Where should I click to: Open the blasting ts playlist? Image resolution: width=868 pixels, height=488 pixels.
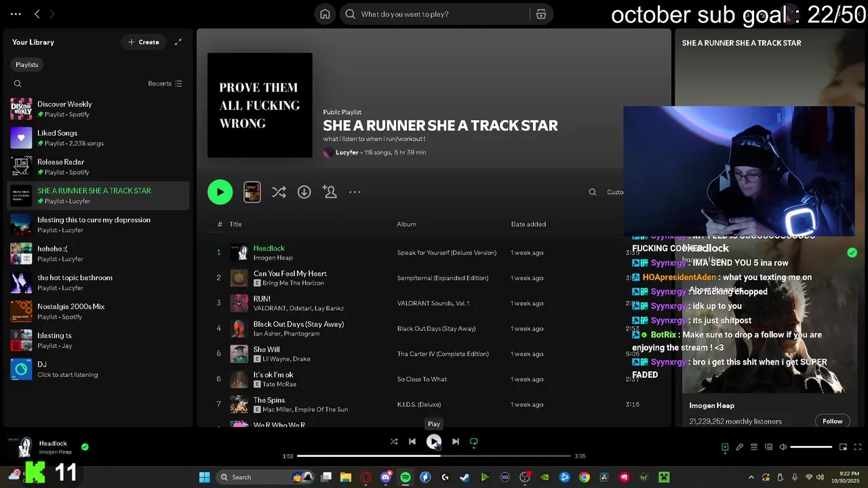(x=98, y=340)
